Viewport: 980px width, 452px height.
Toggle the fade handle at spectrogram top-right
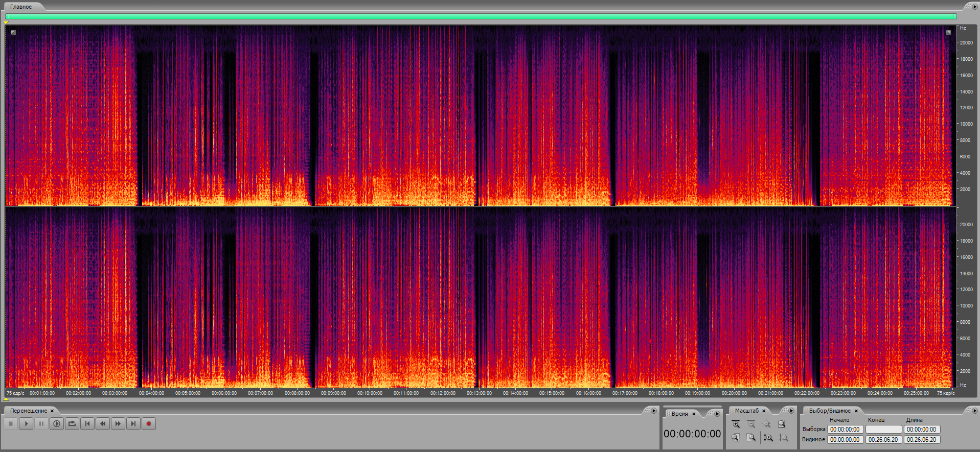coord(948,33)
